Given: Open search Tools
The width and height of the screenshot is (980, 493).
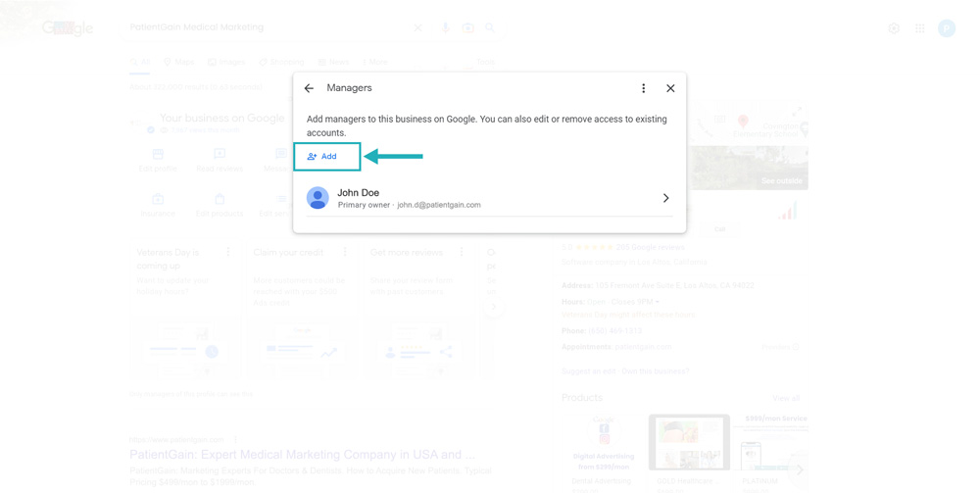Looking at the screenshot, I should (x=485, y=62).
